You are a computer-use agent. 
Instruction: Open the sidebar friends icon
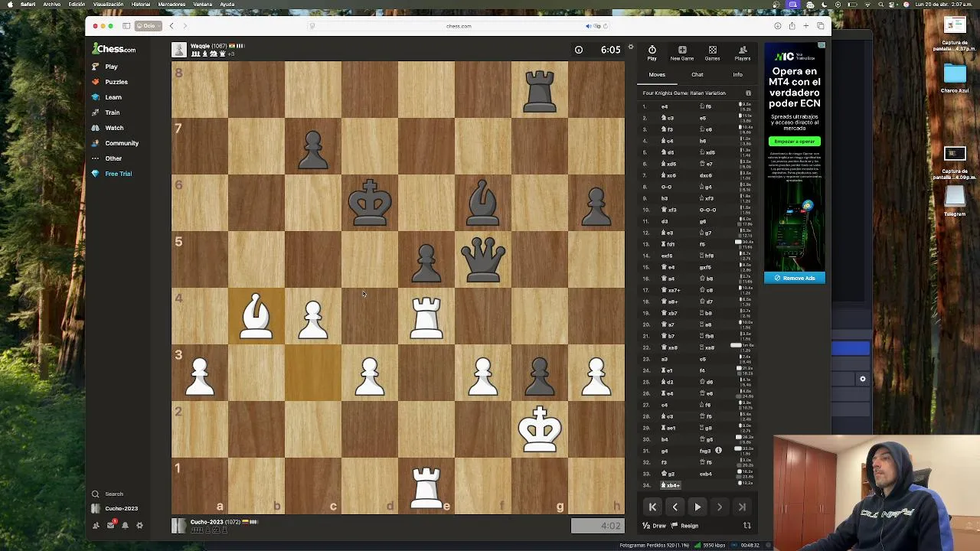click(x=96, y=525)
